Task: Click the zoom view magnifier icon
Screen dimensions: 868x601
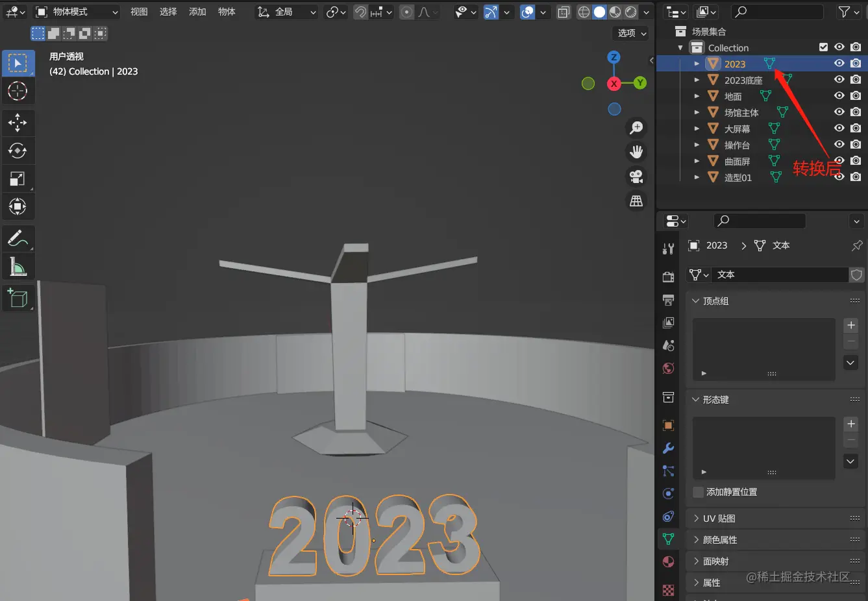Action: click(x=636, y=128)
